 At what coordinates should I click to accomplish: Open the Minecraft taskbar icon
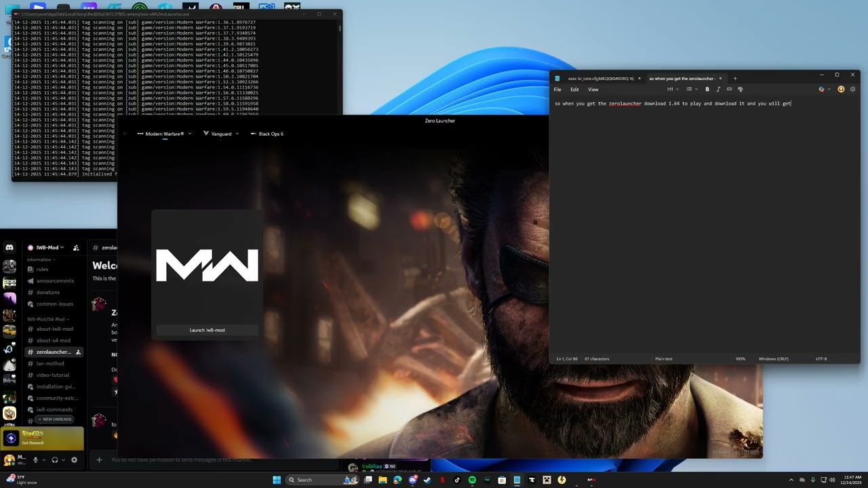[547, 480]
